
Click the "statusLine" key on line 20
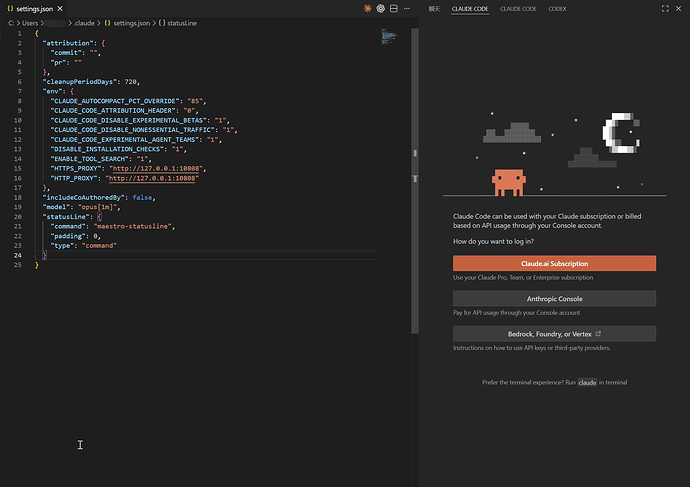coord(66,217)
